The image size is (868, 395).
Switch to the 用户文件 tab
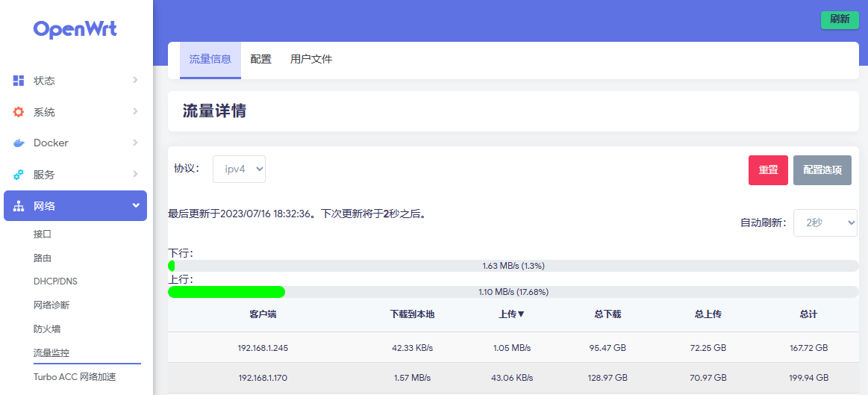point(311,60)
